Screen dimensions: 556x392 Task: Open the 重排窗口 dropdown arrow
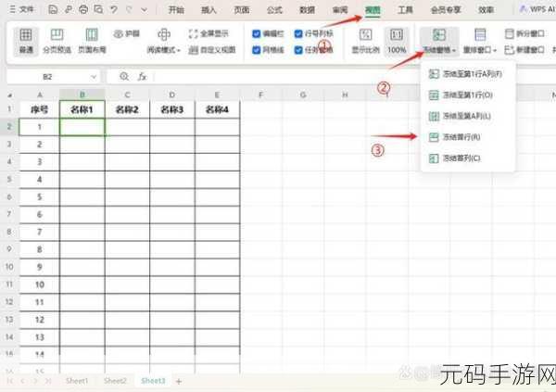495,50
